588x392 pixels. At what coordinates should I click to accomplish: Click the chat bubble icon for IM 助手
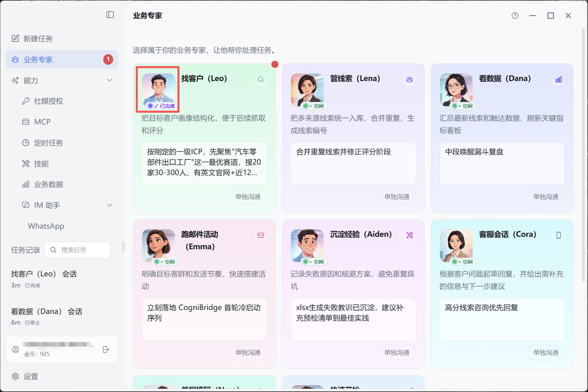pyautogui.click(x=26, y=205)
